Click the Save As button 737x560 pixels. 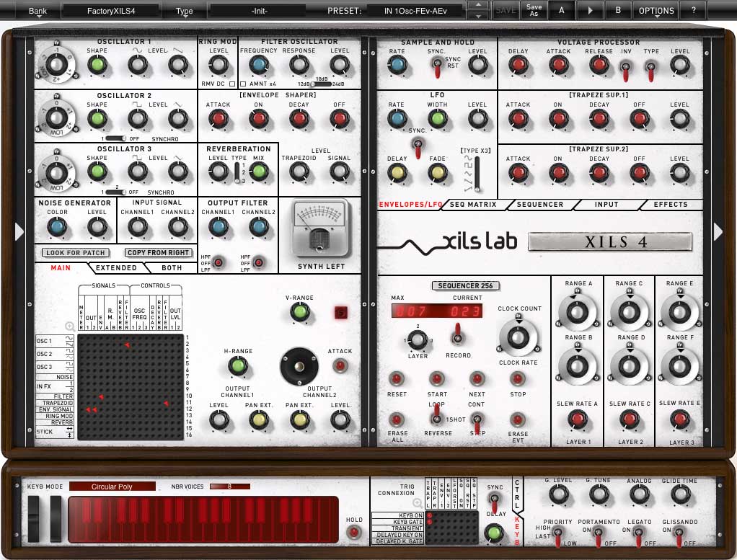(x=534, y=10)
